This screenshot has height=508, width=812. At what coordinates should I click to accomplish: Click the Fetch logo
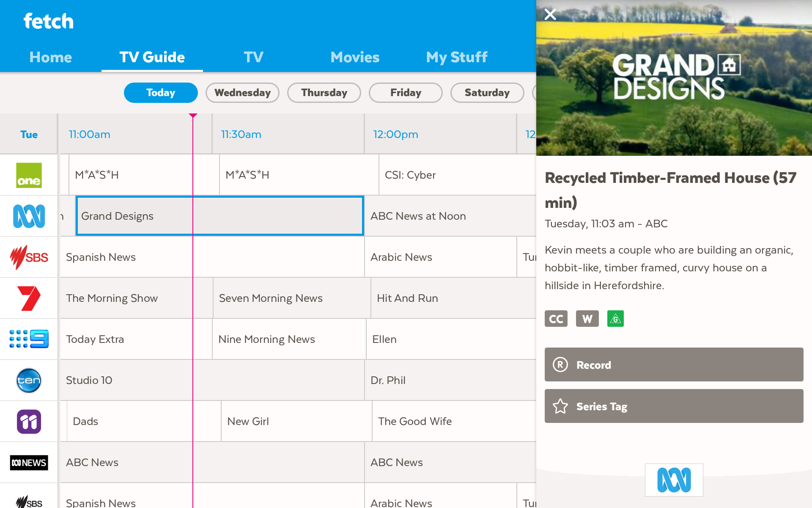coord(48,21)
